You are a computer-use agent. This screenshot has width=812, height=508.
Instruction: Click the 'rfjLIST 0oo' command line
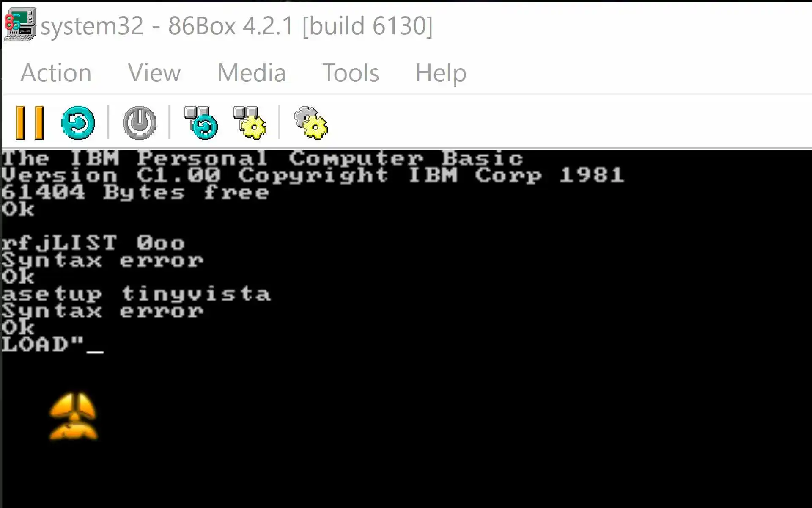coord(93,243)
